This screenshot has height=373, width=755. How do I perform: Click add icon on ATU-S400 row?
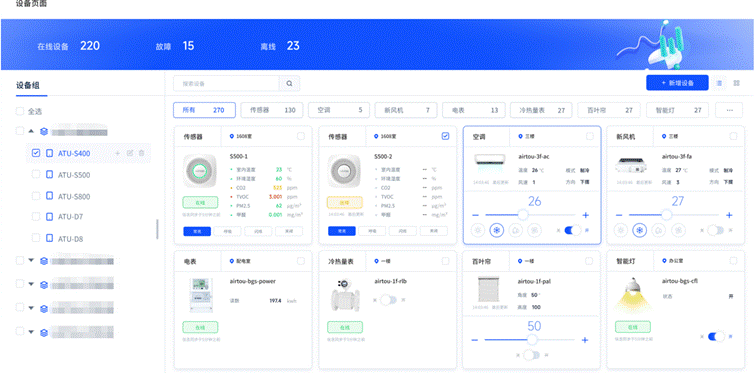click(x=117, y=153)
